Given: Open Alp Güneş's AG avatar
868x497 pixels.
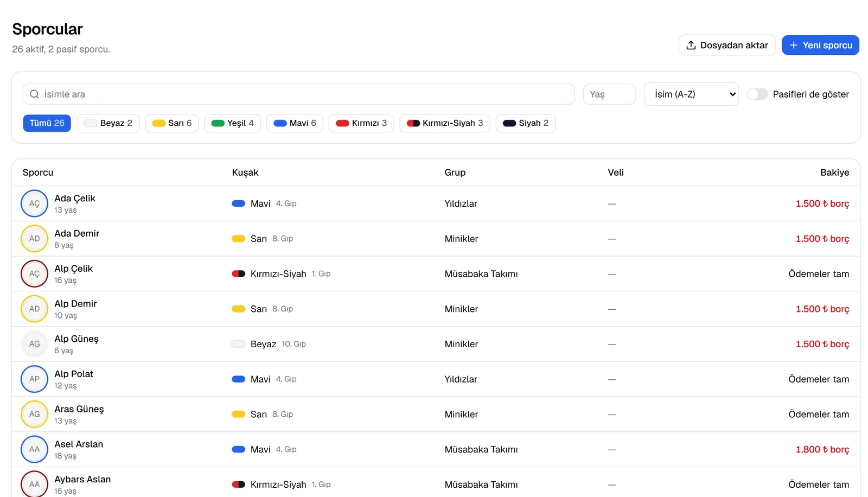Looking at the screenshot, I should [34, 344].
